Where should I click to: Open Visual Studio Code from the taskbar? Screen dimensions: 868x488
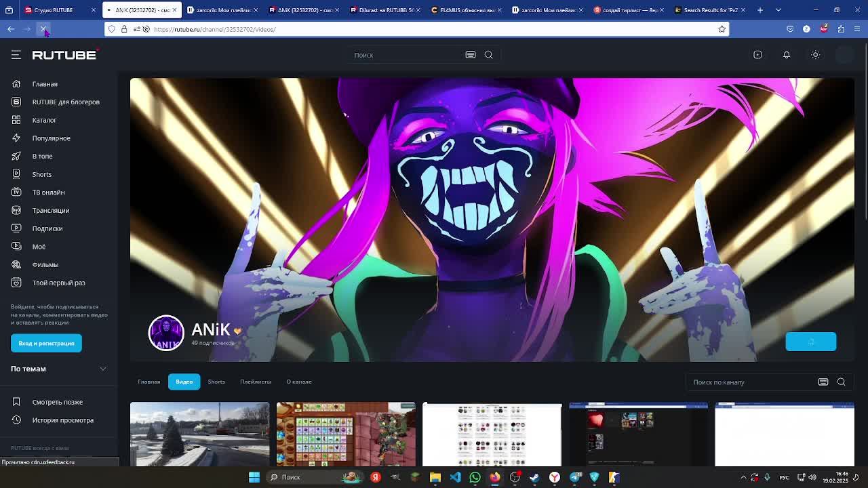pyautogui.click(x=455, y=477)
